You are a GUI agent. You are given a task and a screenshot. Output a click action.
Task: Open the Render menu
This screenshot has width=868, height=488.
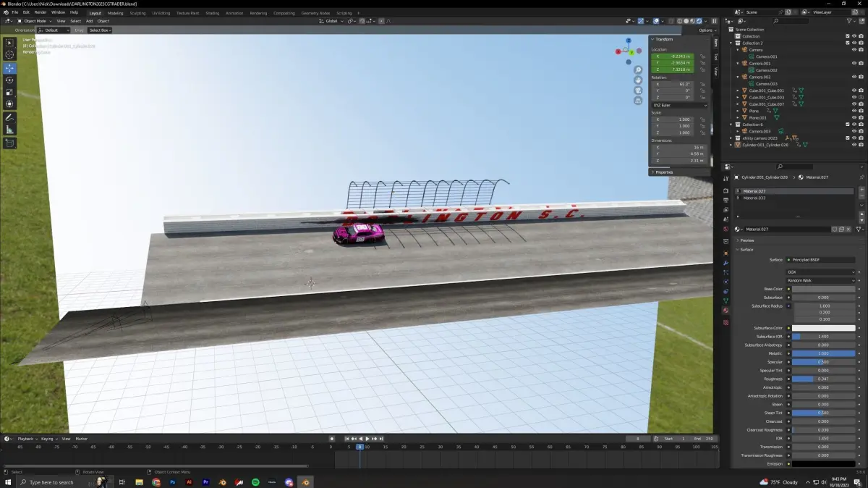pos(41,12)
